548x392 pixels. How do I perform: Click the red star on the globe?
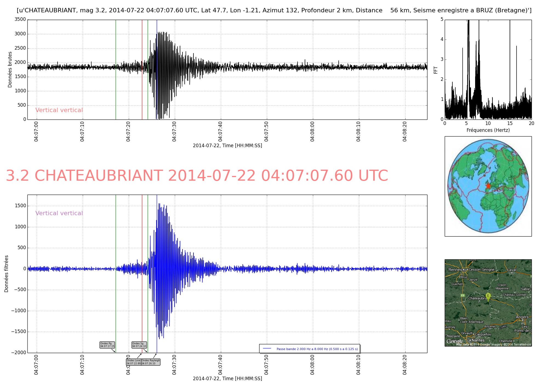488,186
